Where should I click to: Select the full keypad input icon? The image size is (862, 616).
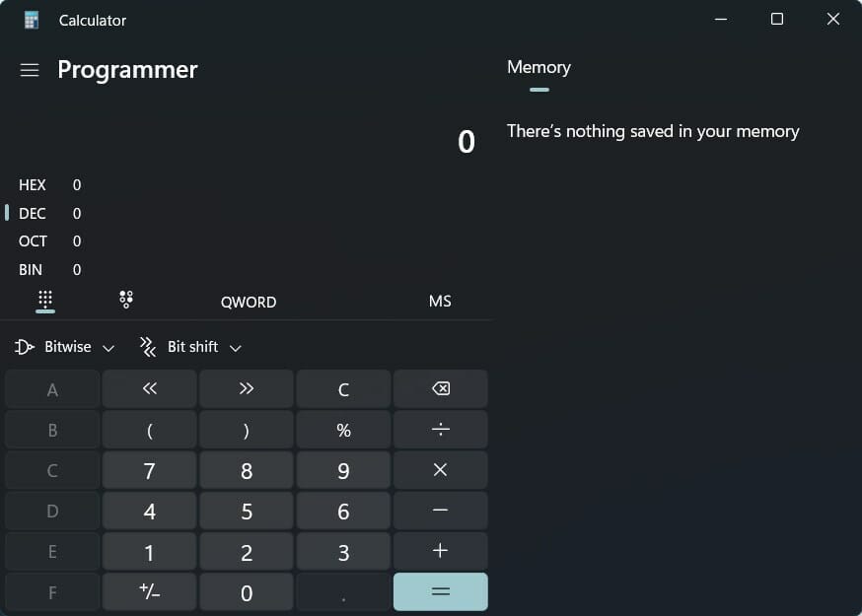(44, 299)
